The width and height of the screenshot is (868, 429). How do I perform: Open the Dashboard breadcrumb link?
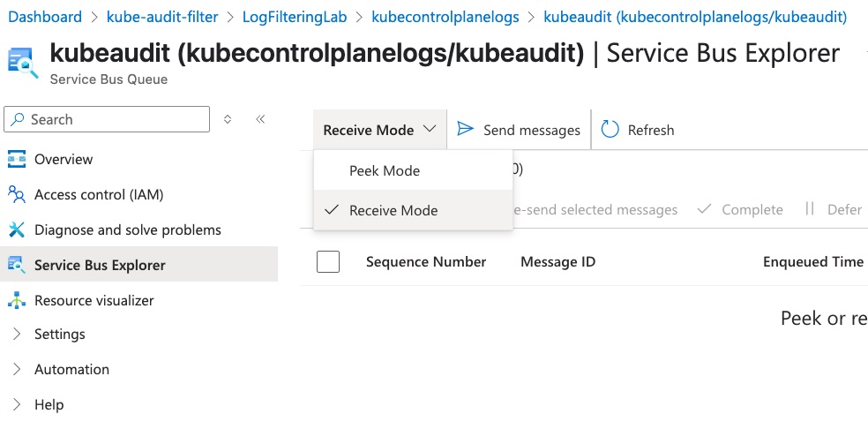[x=44, y=17]
